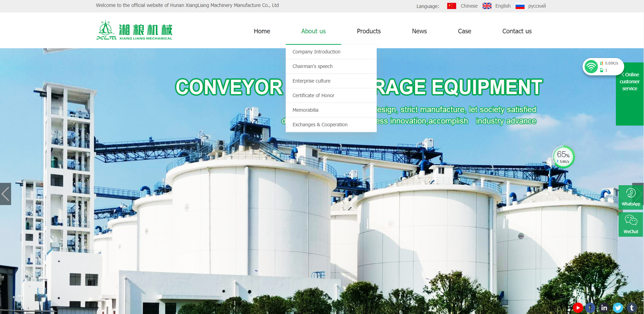Open the LinkedIn social icon
Viewport: 644px width, 314px height.
[604, 308]
